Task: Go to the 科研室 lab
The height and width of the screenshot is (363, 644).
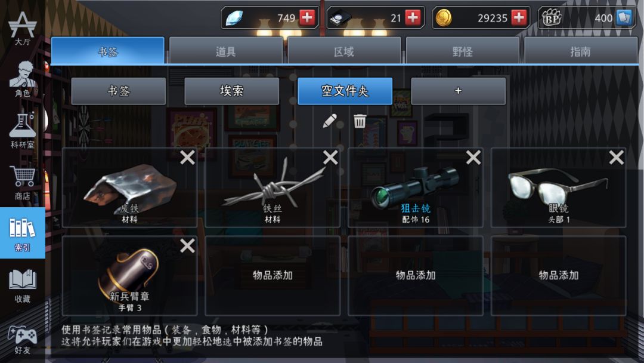Action: [22, 131]
